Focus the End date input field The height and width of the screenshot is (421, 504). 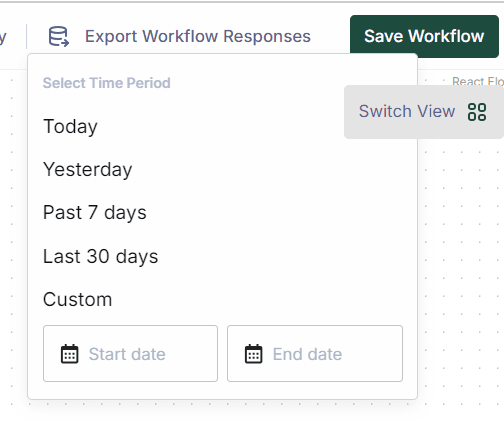(315, 354)
